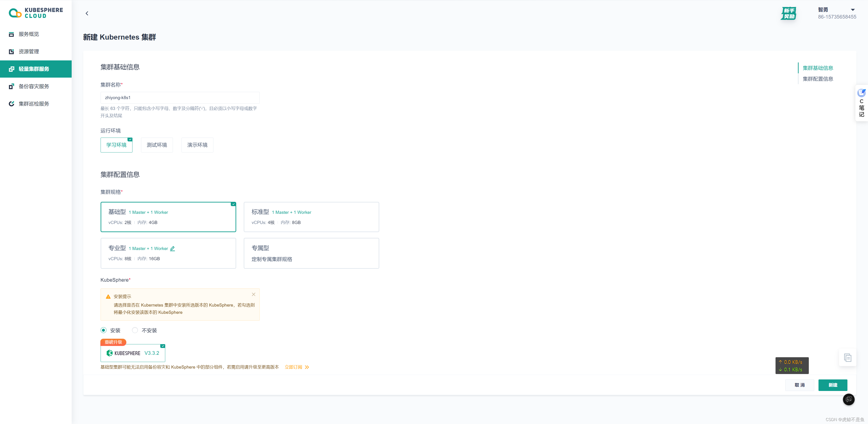The image size is (868, 424).
Task: Click the 服务概览 sidebar icon
Action: pos(12,34)
